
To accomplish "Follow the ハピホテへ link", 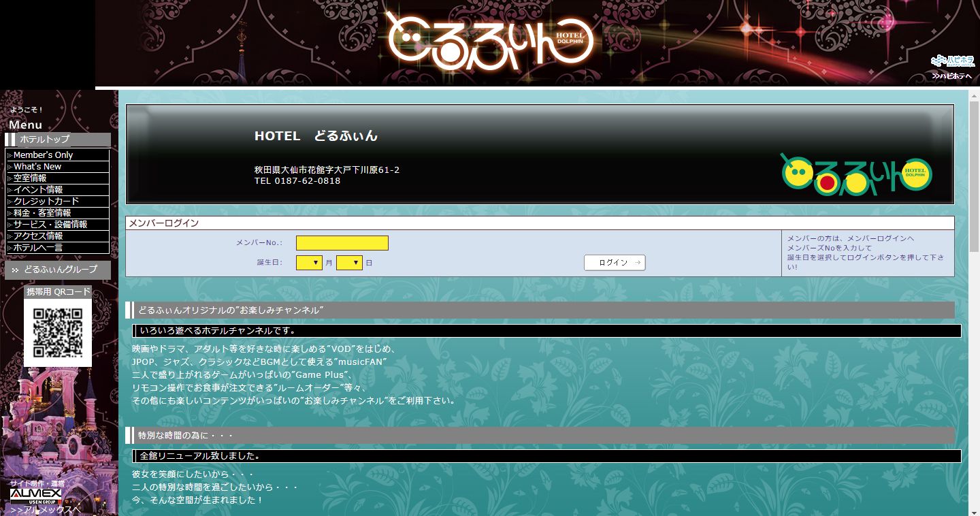I will (951, 76).
